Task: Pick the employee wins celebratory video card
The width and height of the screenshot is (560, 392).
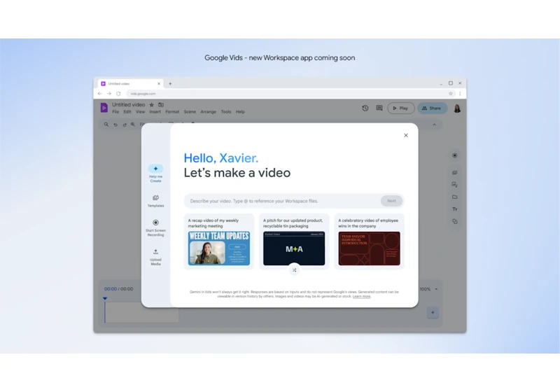Action: tap(369, 241)
